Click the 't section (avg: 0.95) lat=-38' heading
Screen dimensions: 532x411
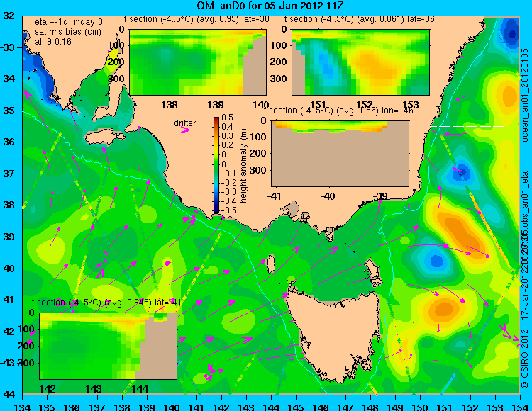tap(196, 19)
